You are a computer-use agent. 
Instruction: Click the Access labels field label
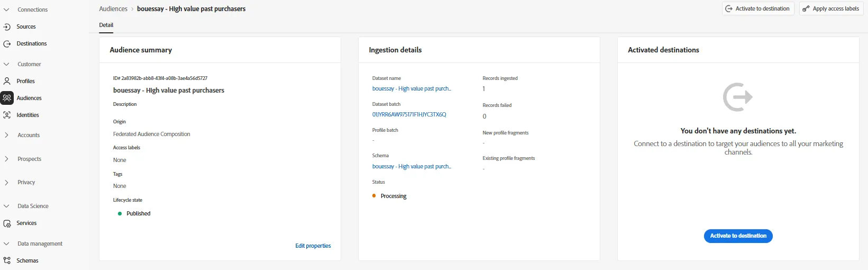pos(126,148)
